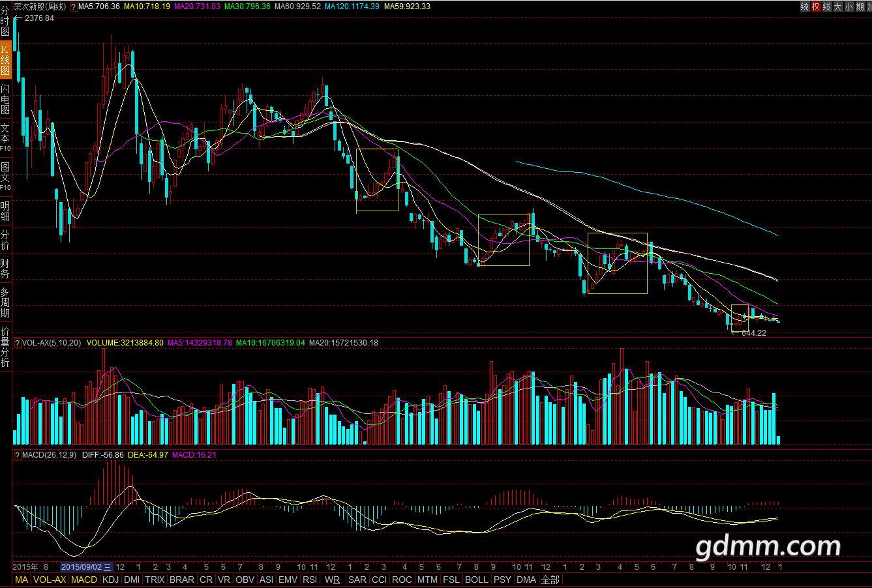Viewport: 872px width, 588px height.
Task: Click the 期 period button
Action: point(860,7)
